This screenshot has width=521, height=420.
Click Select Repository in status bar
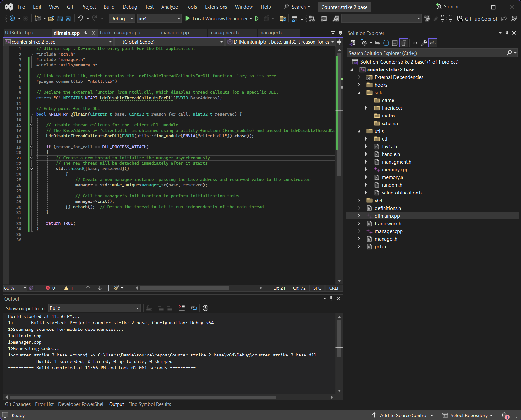pyautogui.click(x=467, y=416)
